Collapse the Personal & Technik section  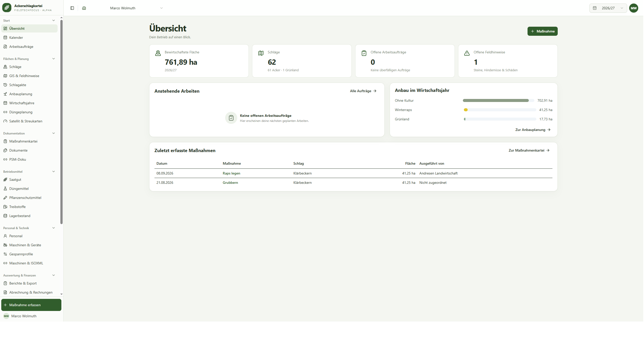(54, 228)
